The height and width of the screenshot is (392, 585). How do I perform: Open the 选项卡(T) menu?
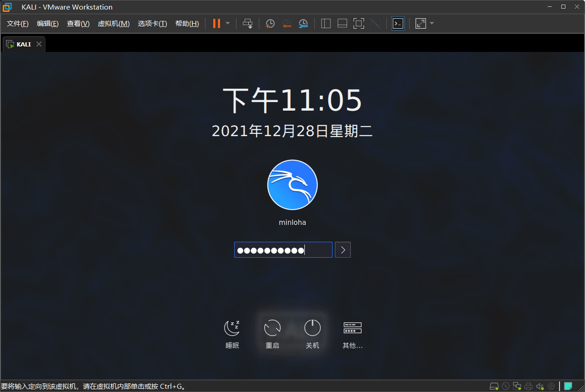tap(153, 24)
